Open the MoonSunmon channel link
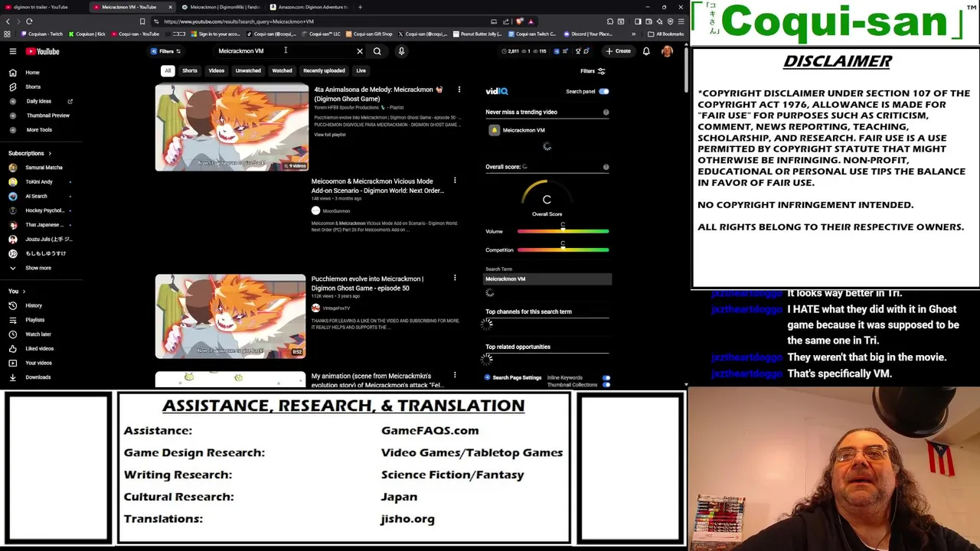980x551 pixels. point(336,211)
